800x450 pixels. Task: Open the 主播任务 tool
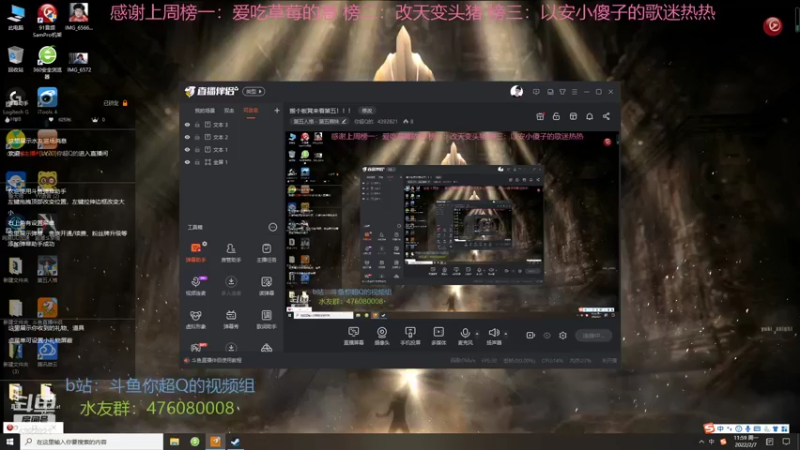pyautogui.click(x=266, y=253)
